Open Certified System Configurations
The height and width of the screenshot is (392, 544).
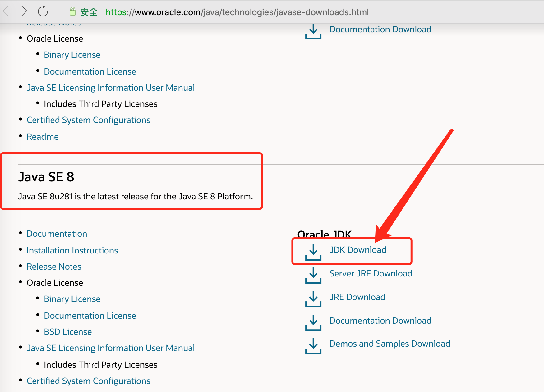pyautogui.click(x=88, y=381)
